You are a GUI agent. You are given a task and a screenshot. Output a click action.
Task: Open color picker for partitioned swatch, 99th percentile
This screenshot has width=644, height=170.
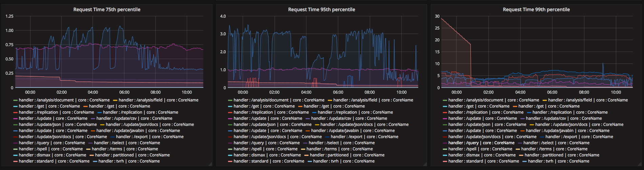coord(521,155)
